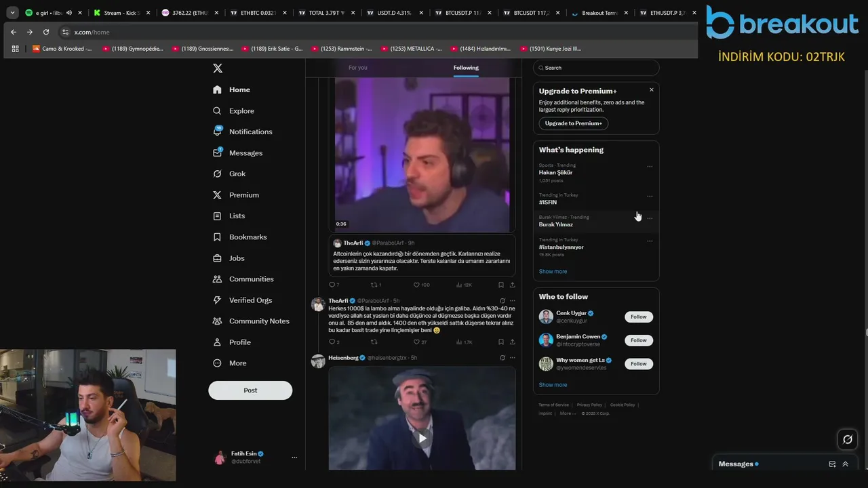Select the Following tab
The width and height of the screenshot is (868, 488).
(466, 68)
